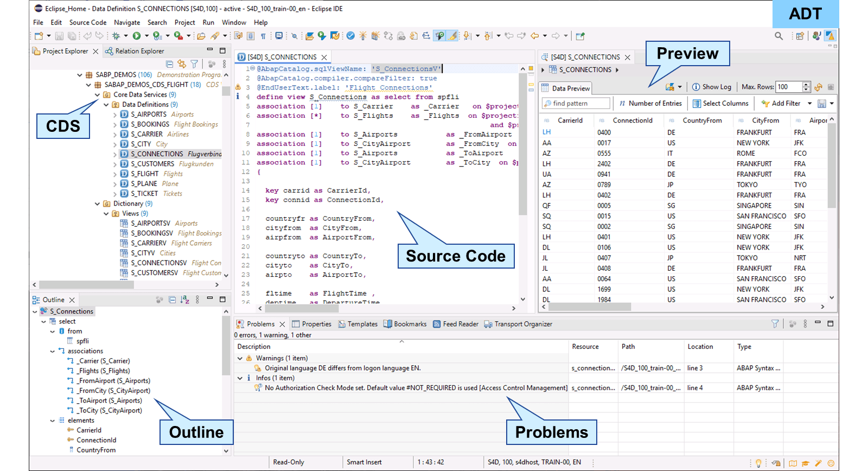Click the Previous Annotation arrow icon
Viewport: 868px width, 471px height.
tap(488, 36)
